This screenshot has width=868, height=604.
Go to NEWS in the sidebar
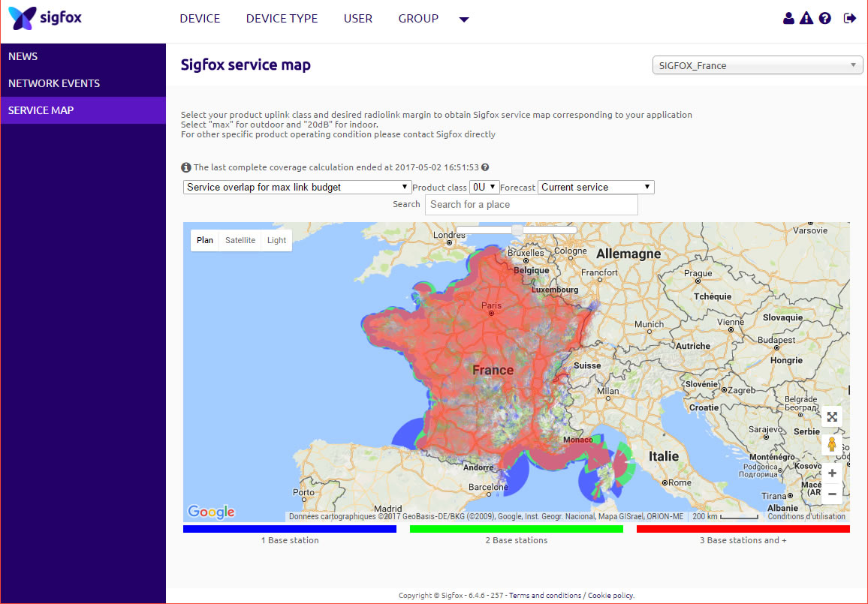tap(83, 56)
